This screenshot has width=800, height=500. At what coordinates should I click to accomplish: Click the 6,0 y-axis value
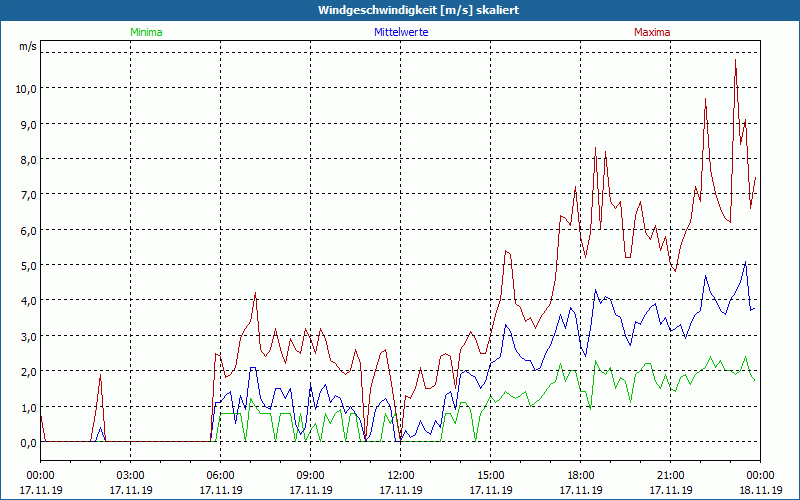click(x=29, y=230)
